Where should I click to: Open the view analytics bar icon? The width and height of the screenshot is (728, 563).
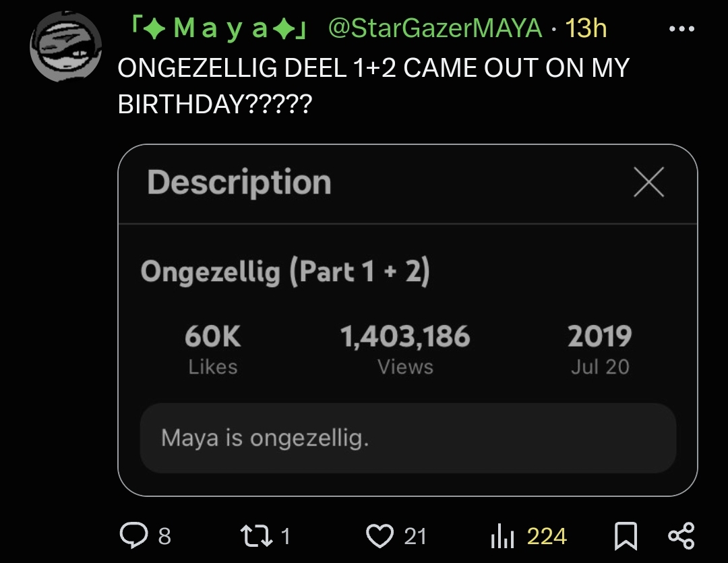pos(502,536)
